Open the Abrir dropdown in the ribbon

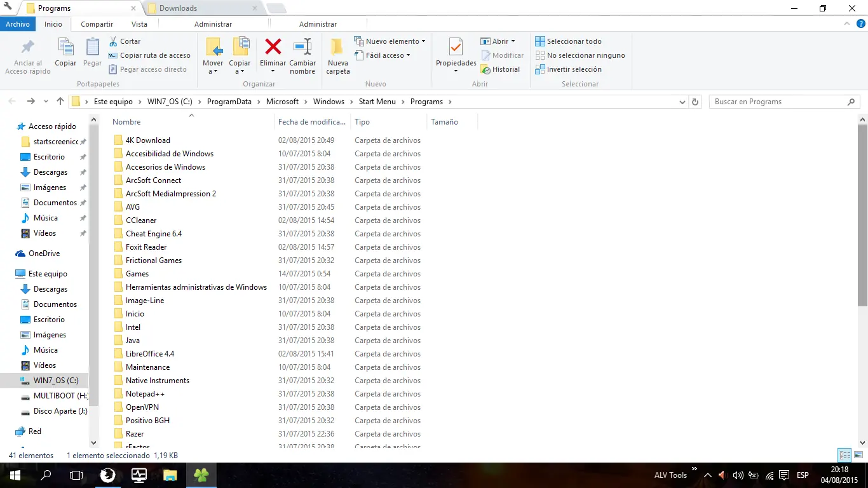(x=498, y=41)
